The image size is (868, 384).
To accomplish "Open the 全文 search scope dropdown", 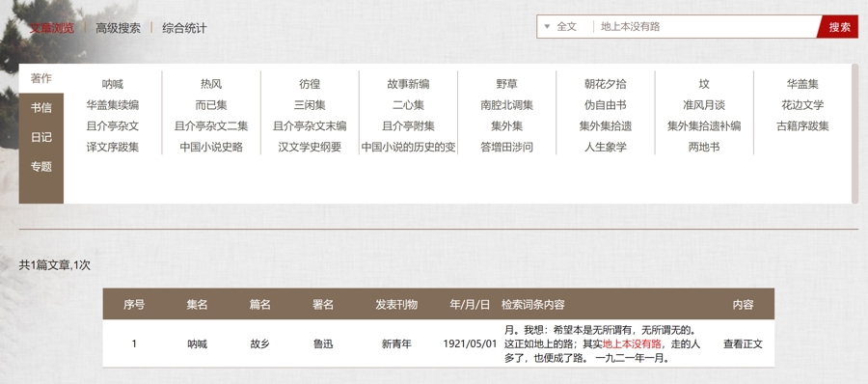I will tap(560, 27).
